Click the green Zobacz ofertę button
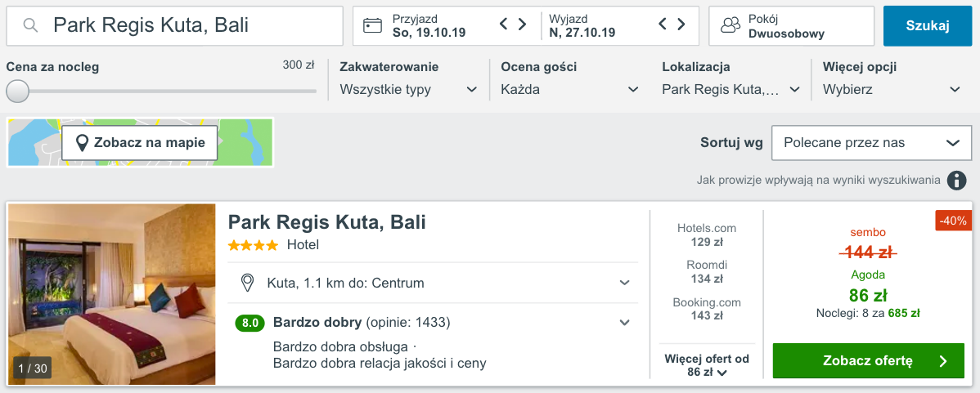The height and width of the screenshot is (393, 980). (868, 360)
